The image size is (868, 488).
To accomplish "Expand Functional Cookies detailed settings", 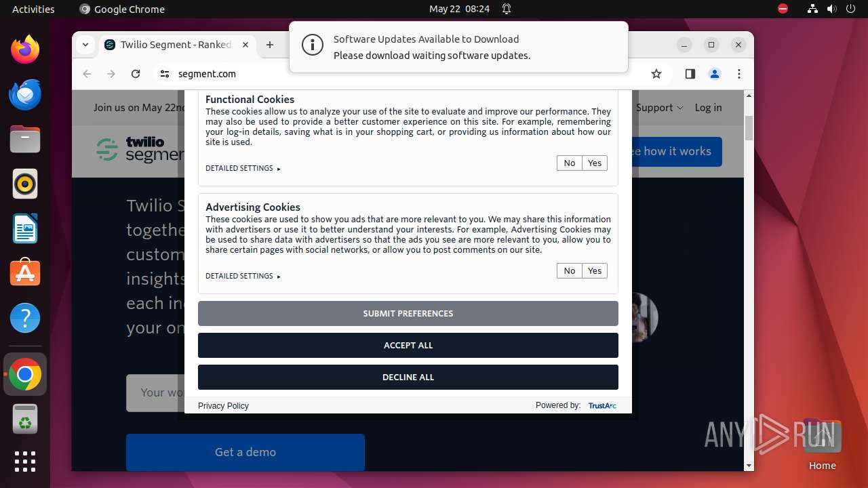I will coord(243,168).
